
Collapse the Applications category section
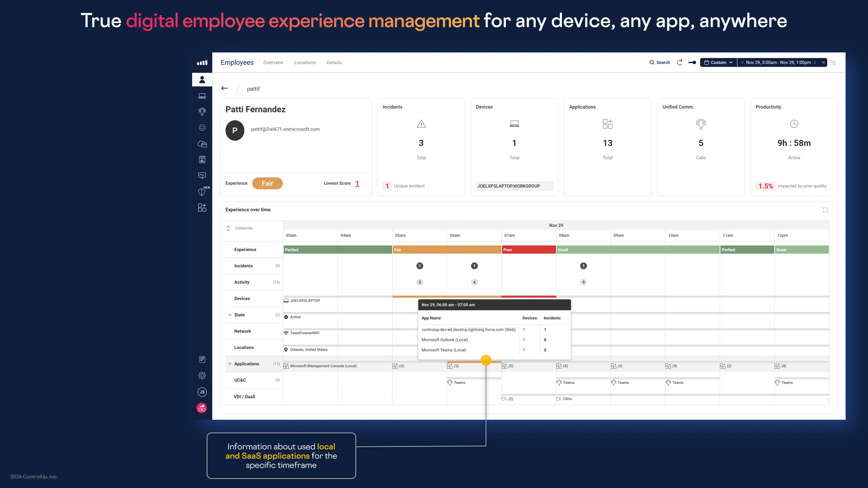[230, 364]
